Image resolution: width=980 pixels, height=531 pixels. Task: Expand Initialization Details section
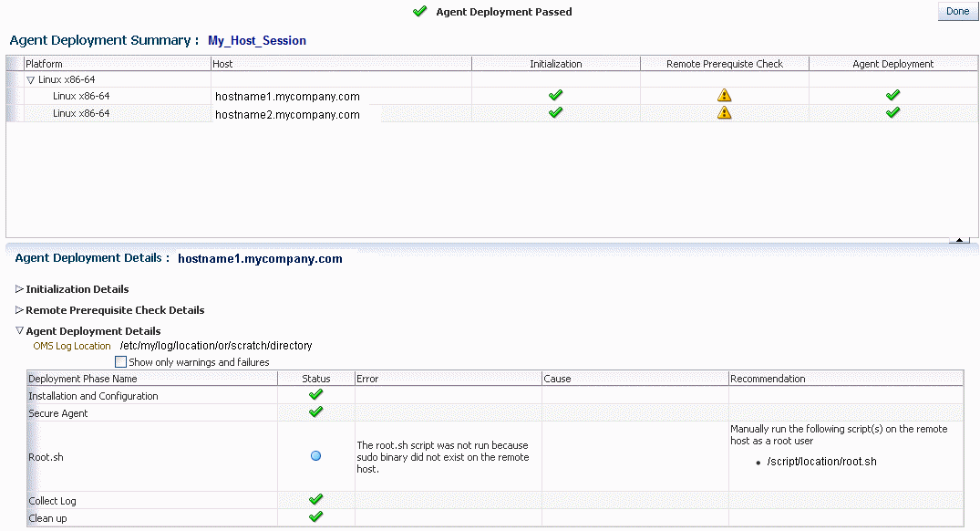20,289
